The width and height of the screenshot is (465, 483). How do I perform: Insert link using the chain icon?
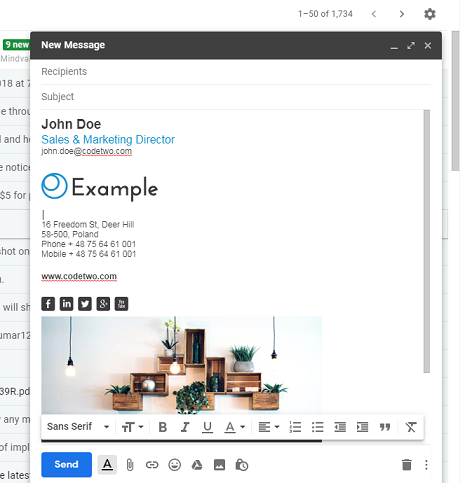point(152,465)
